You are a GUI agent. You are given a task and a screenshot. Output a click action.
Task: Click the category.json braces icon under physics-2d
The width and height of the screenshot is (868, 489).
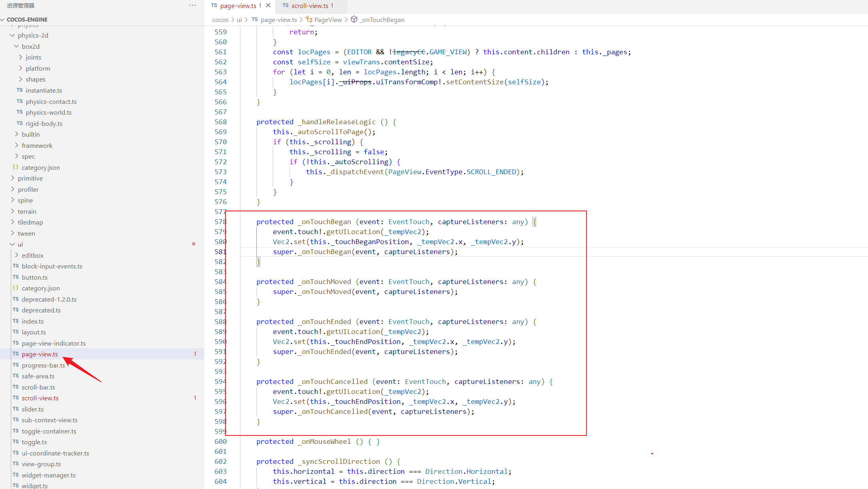[16, 167]
